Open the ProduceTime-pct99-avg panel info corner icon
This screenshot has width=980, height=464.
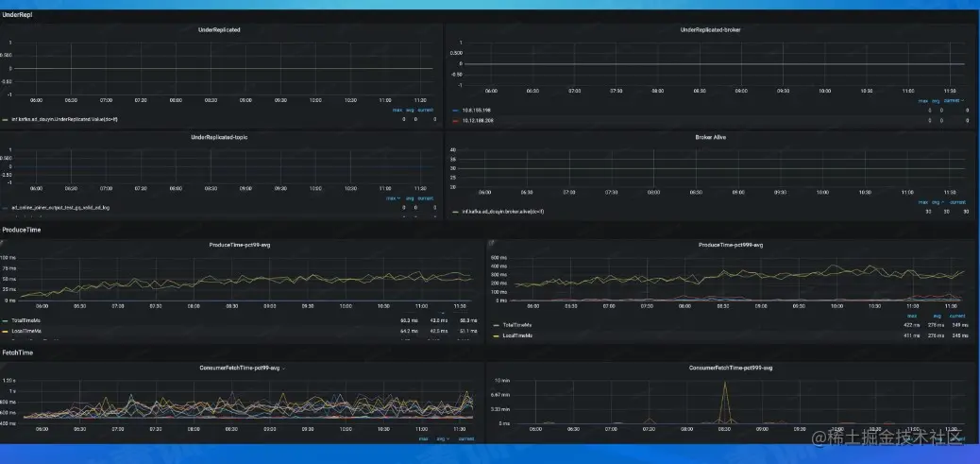coord(2,241)
